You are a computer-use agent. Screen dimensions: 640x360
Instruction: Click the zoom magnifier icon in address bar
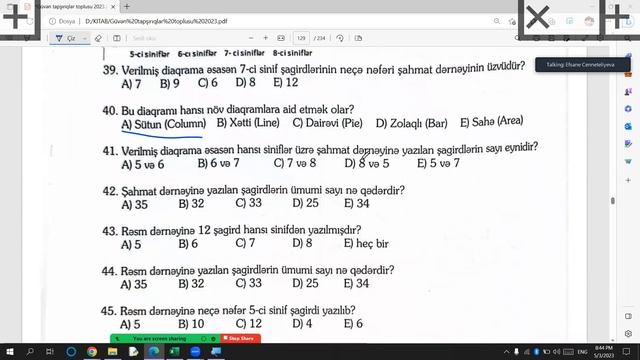tap(497, 21)
